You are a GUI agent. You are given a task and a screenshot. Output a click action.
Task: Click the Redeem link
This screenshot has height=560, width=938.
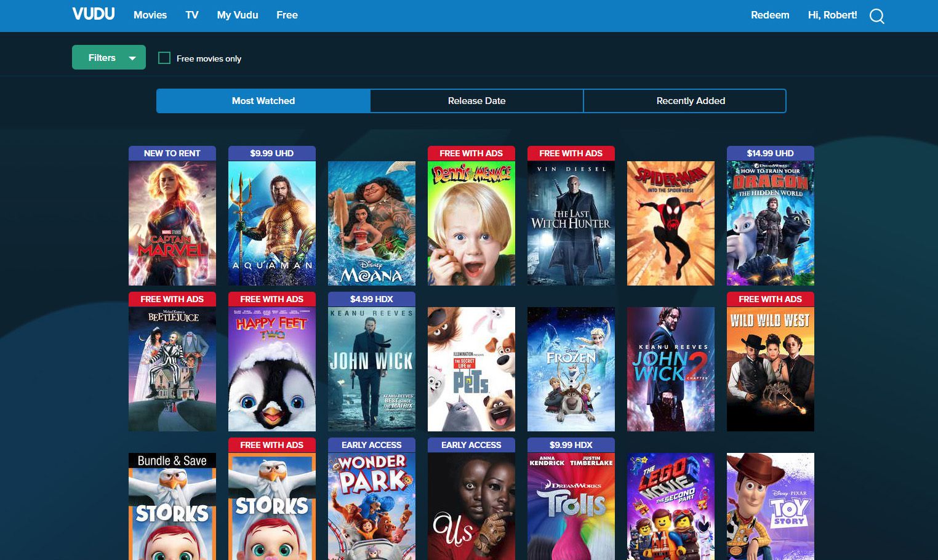769,15
